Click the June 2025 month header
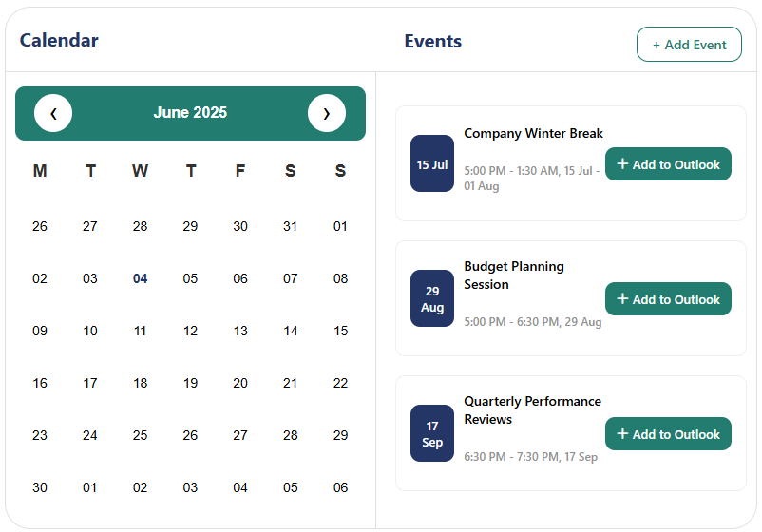The height and width of the screenshot is (532, 762). click(x=190, y=113)
